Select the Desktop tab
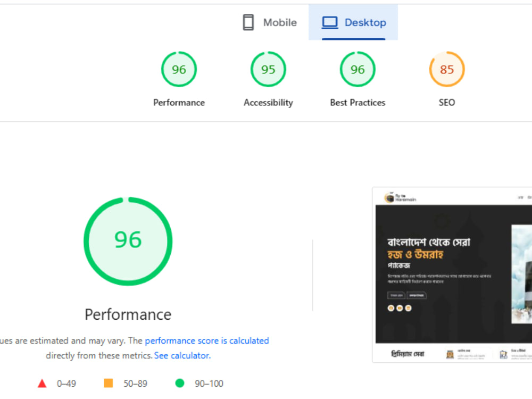The image size is (532, 399). click(x=353, y=22)
